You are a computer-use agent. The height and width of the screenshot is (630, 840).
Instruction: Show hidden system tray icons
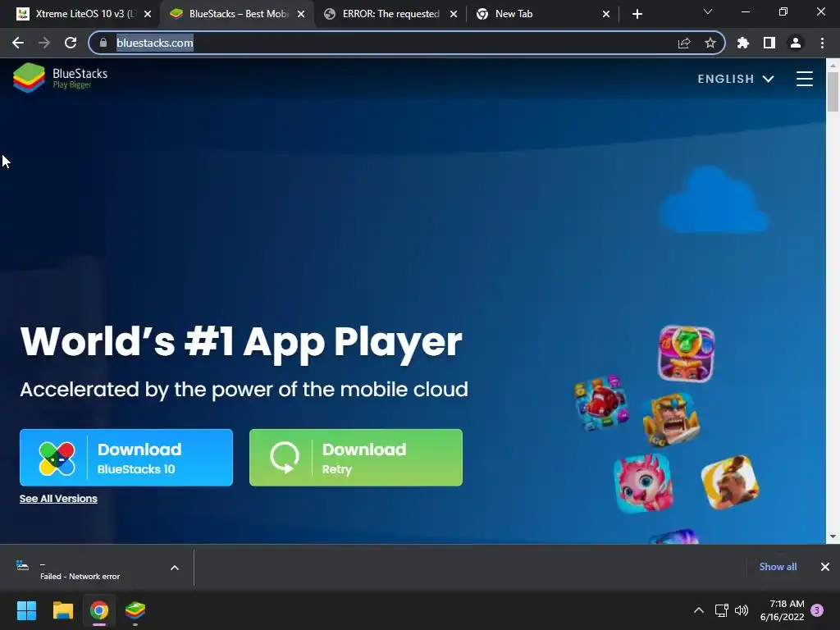pos(699,610)
